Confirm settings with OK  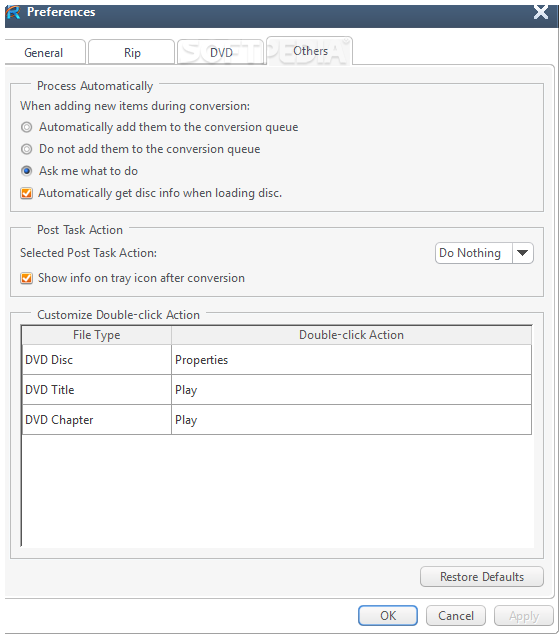click(388, 615)
